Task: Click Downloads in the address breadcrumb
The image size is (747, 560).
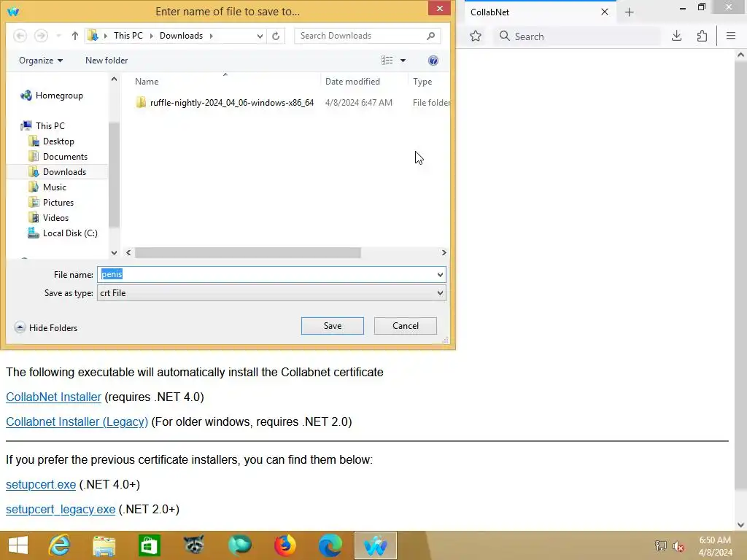Action: (x=181, y=36)
